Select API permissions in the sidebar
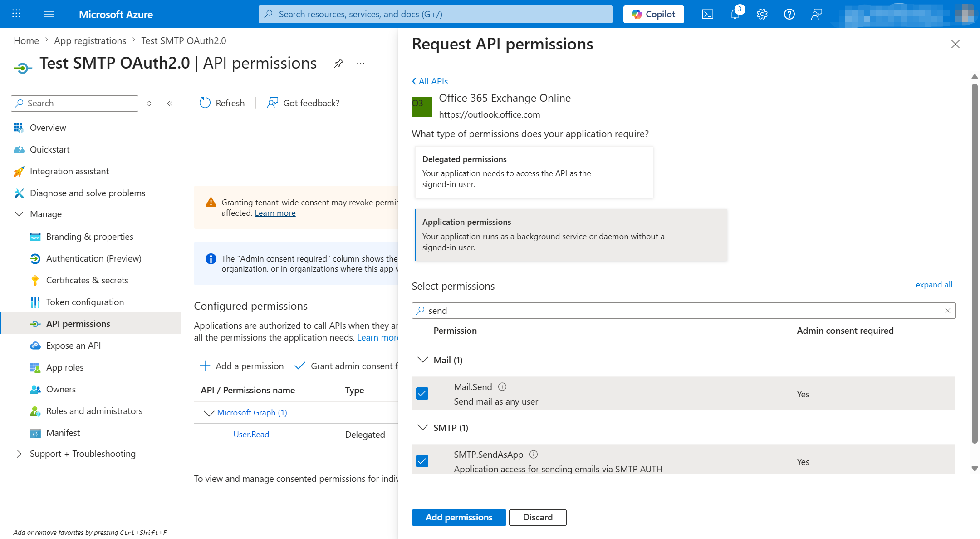This screenshot has width=980, height=539. (91, 324)
